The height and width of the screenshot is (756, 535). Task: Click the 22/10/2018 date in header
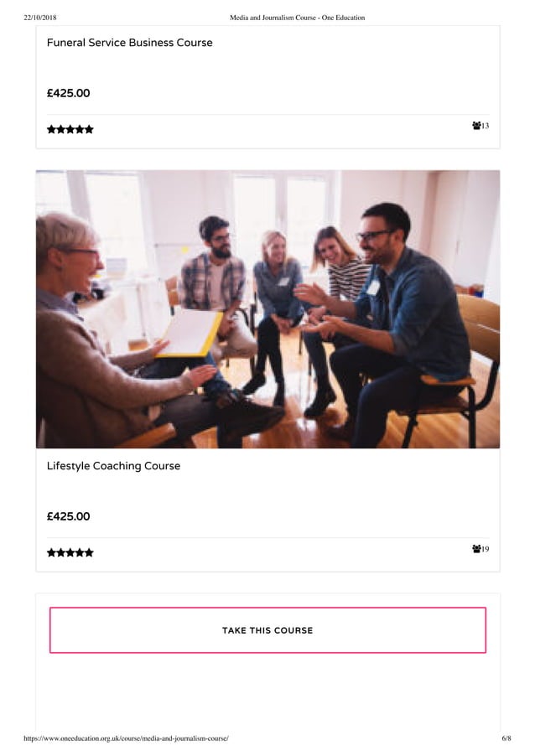tap(40, 18)
